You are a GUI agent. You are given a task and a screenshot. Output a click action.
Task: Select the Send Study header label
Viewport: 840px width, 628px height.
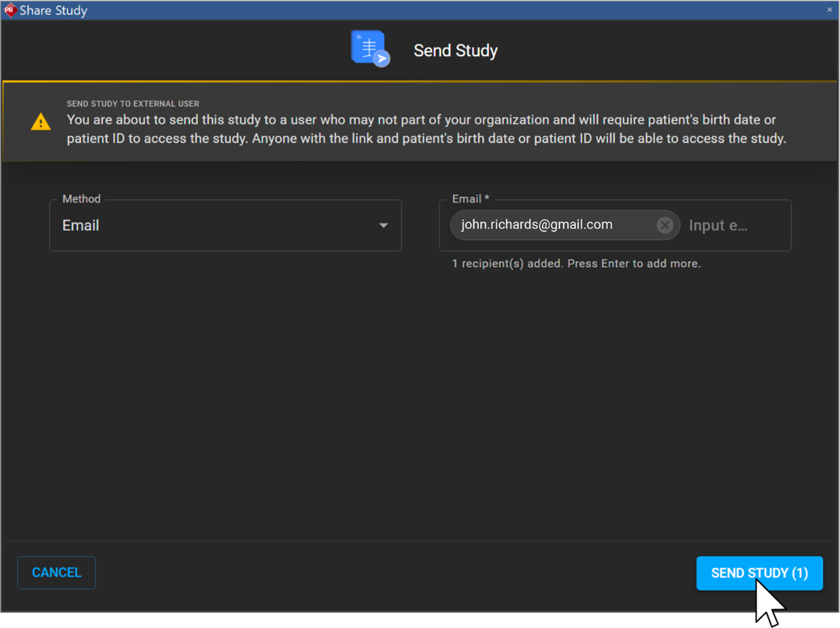point(455,51)
